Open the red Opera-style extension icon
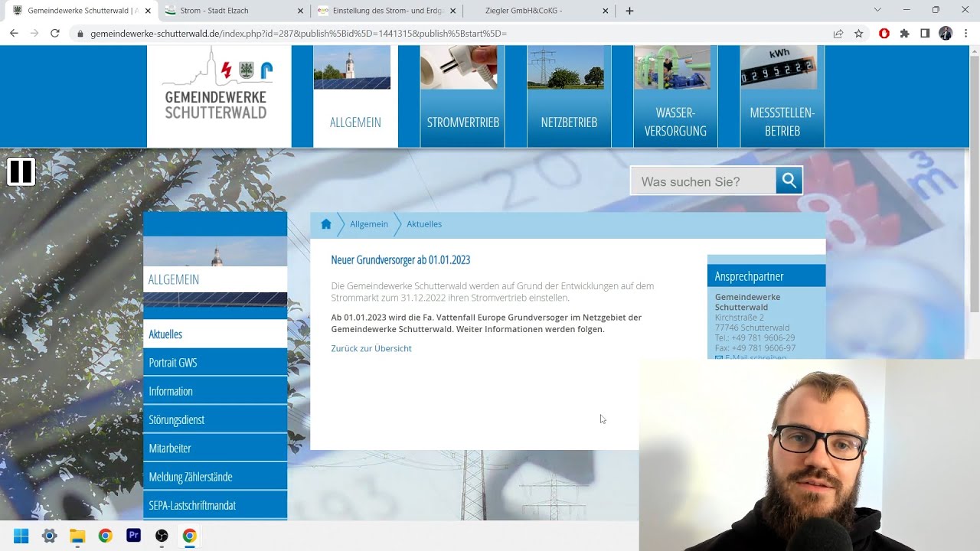Viewport: 980px width, 551px height. tap(884, 34)
